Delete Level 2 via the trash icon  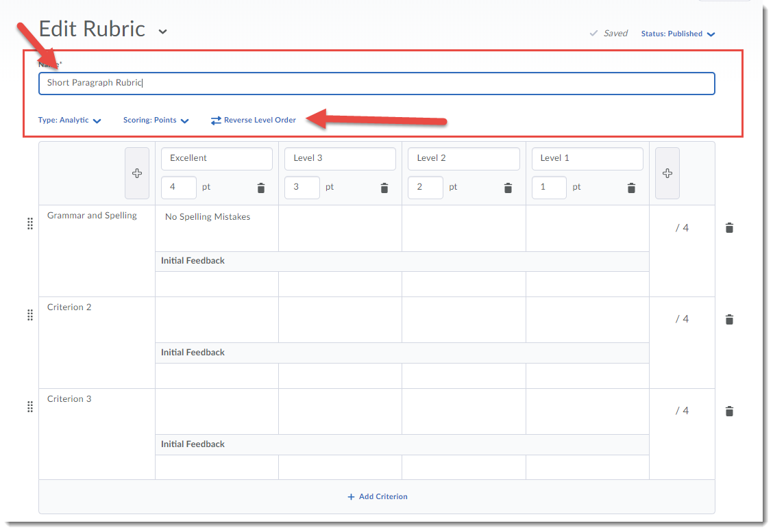click(508, 187)
